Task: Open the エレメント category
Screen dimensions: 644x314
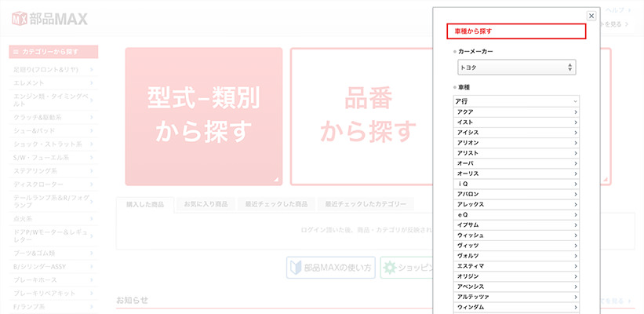Action: pyautogui.click(x=53, y=83)
